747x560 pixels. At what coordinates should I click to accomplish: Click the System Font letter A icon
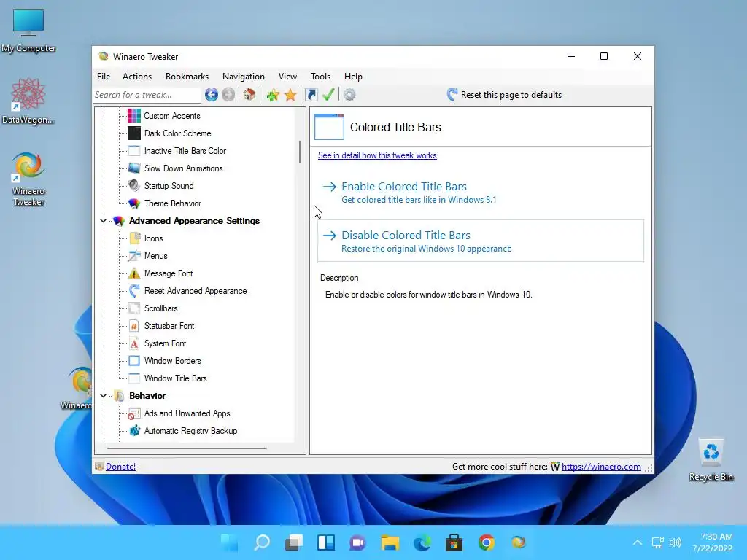[x=134, y=343]
